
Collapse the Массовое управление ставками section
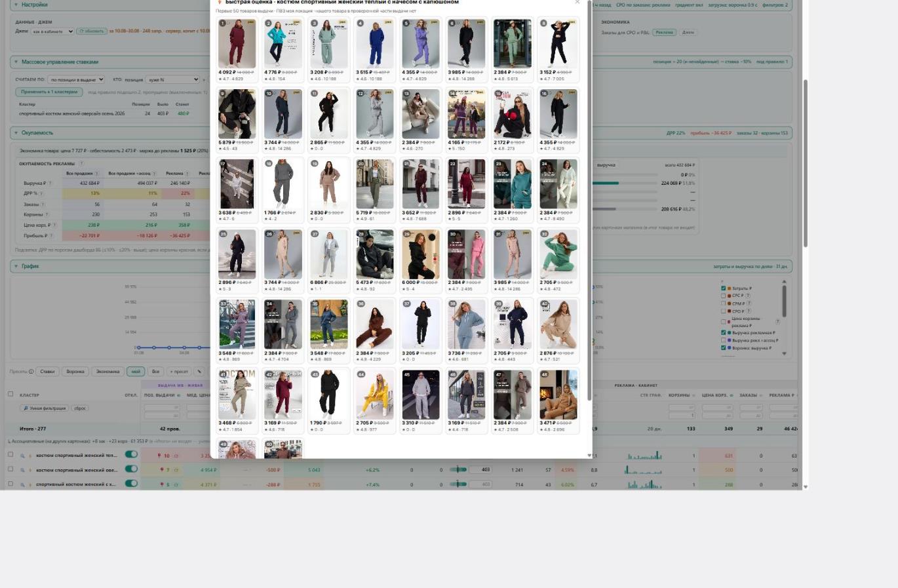pos(16,62)
